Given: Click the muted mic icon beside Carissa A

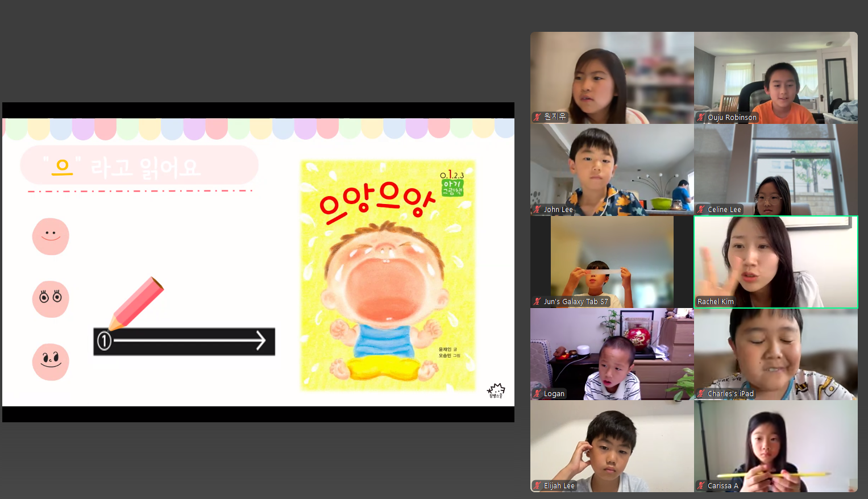Looking at the screenshot, I should [701, 486].
